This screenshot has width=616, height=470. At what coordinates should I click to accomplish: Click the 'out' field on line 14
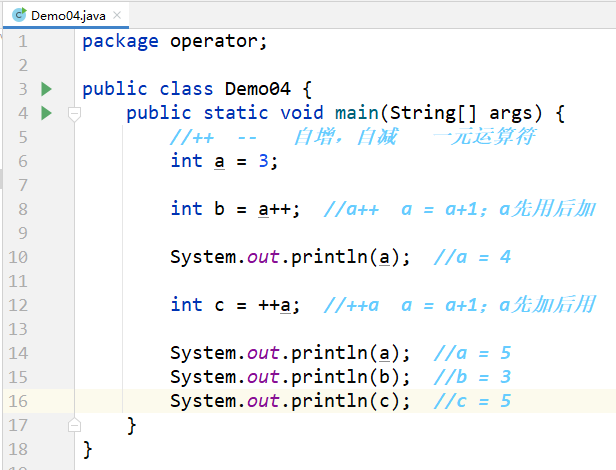click(263, 353)
